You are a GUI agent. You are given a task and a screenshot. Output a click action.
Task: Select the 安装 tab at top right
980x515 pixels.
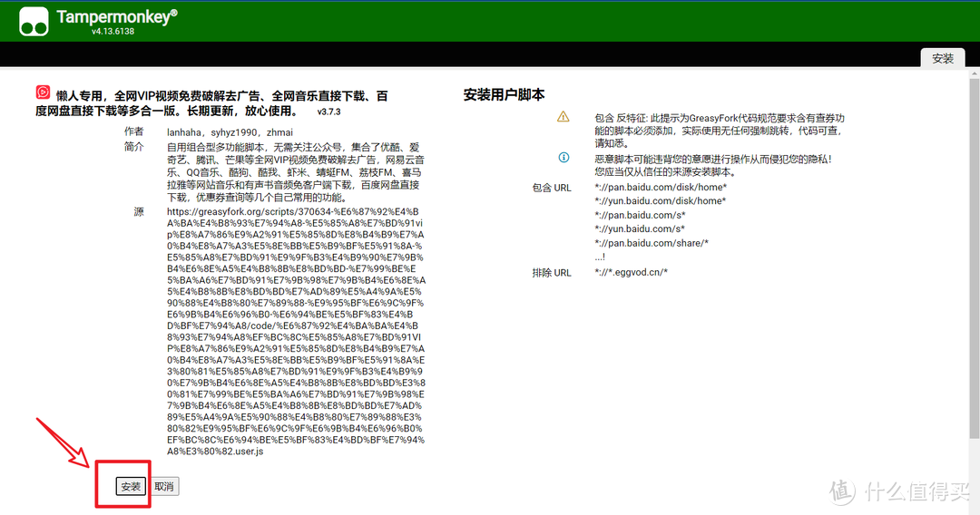tap(943, 58)
